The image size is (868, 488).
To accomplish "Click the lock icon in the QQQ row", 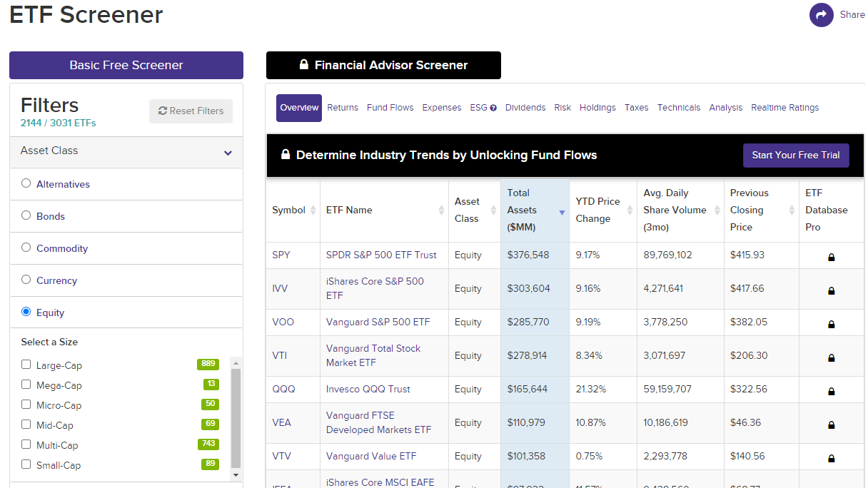I will pos(832,392).
